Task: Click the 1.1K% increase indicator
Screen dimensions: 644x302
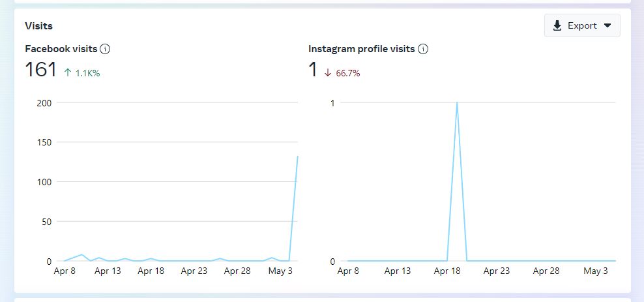Action: tap(87, 73)
